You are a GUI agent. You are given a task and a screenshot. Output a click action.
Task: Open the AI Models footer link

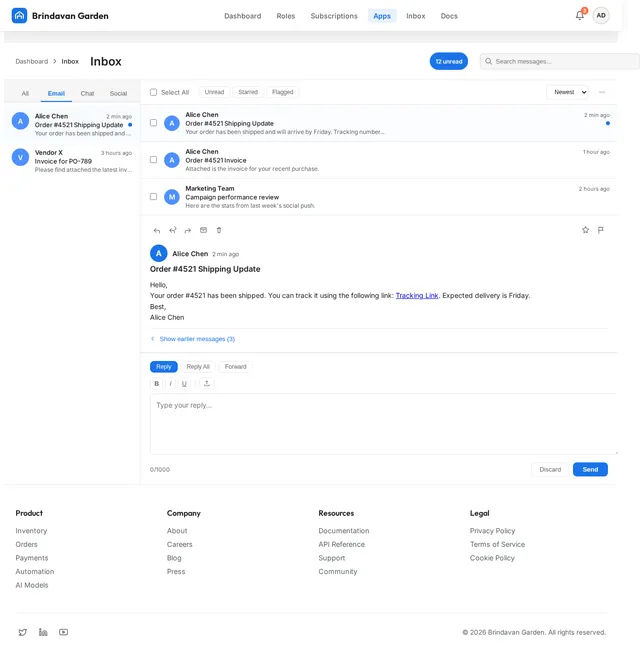coord(32,585)
